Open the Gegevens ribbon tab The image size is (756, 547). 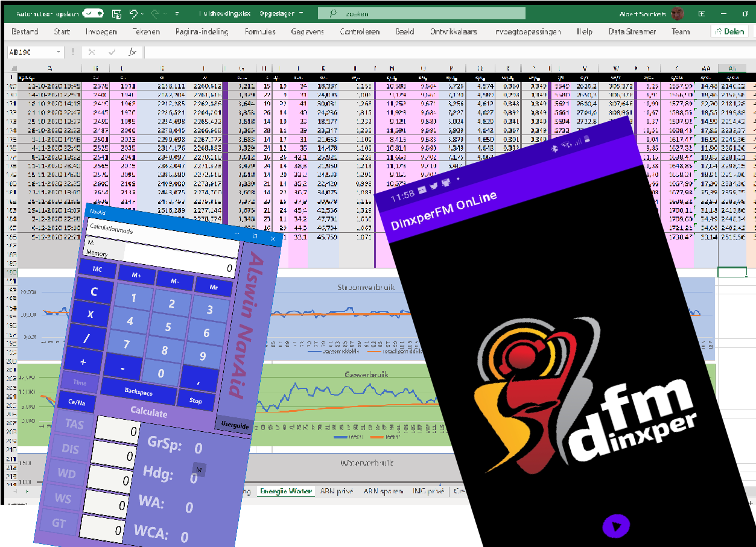tap(307, 32)
